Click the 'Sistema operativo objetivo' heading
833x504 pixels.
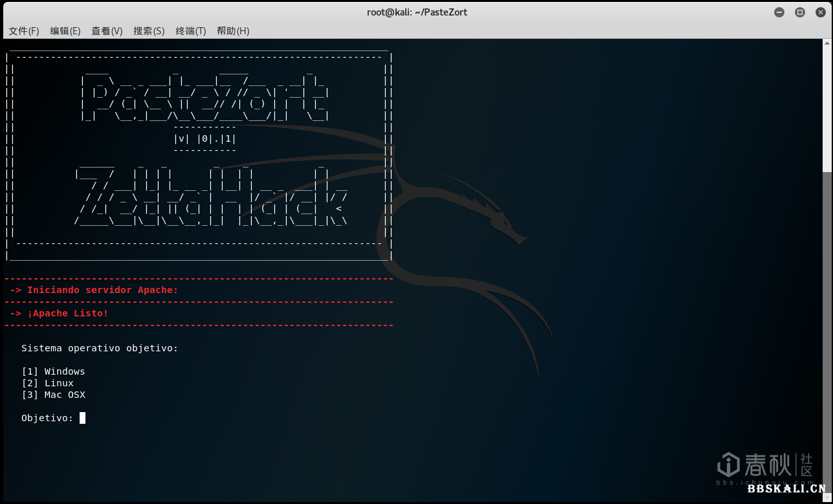pos(100,348)
